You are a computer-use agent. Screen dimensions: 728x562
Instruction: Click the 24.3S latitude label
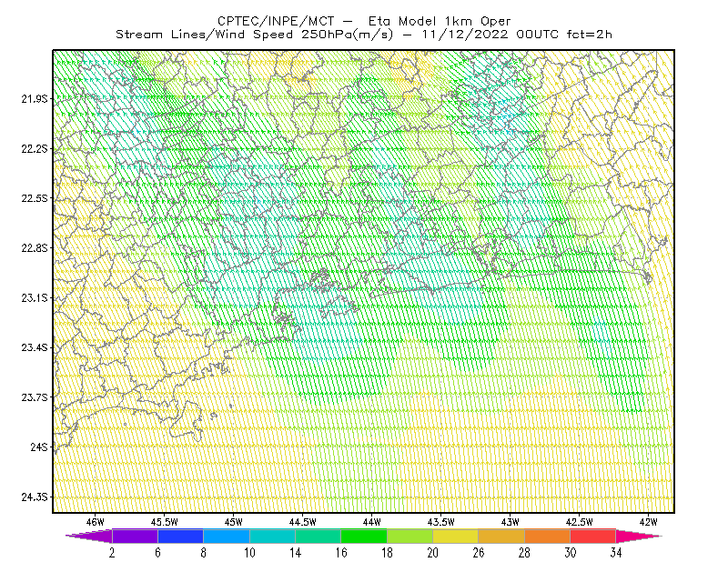pos(35,497)
